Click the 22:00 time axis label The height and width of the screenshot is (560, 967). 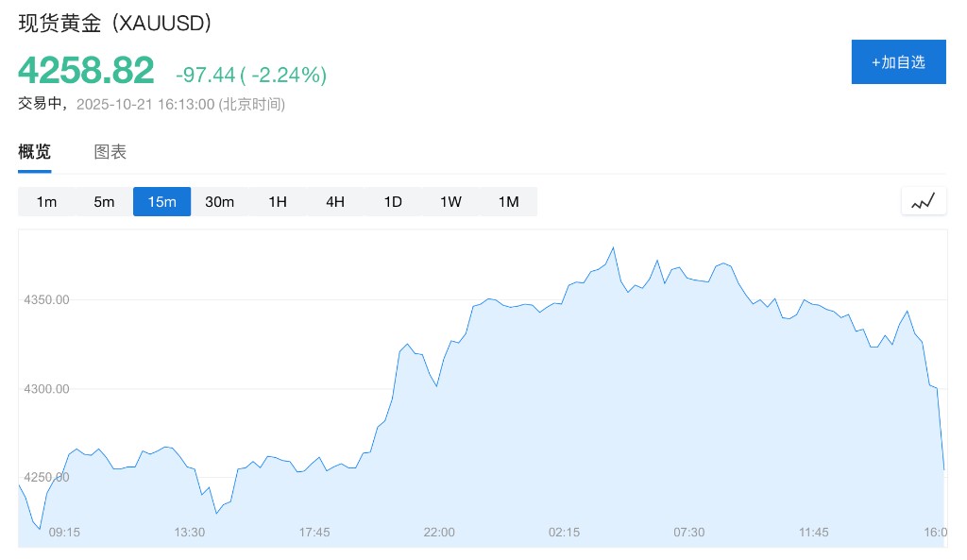pos(439,533)
